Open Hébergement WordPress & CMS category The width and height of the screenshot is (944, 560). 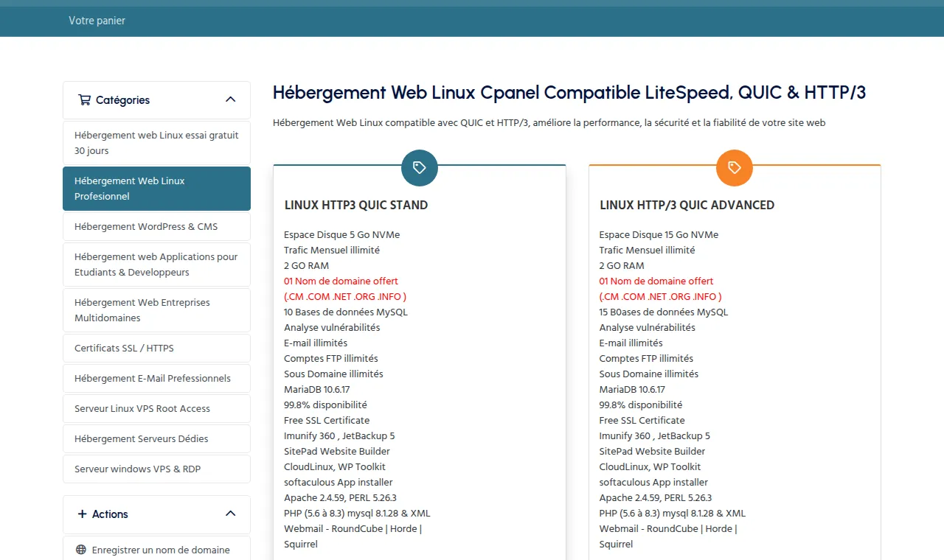click(x=156, y=226)
